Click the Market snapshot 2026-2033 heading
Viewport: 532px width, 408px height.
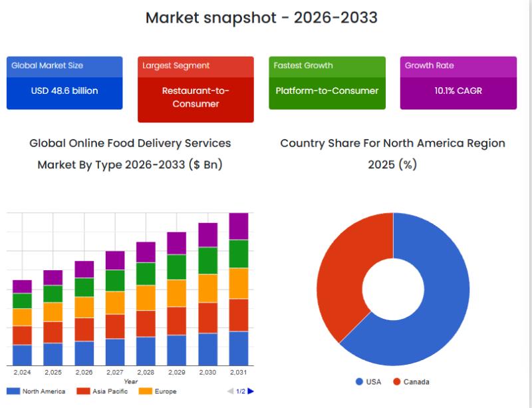click(261, 17)
